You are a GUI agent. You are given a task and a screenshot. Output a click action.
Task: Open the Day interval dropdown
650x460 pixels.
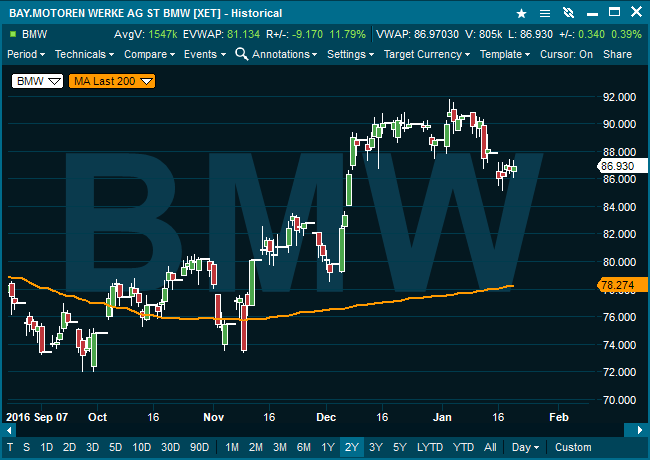tap(525, 447)
